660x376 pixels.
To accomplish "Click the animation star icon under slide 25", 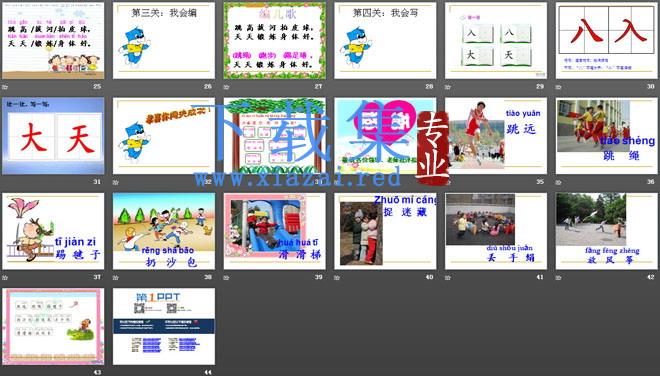I will 5,87.
